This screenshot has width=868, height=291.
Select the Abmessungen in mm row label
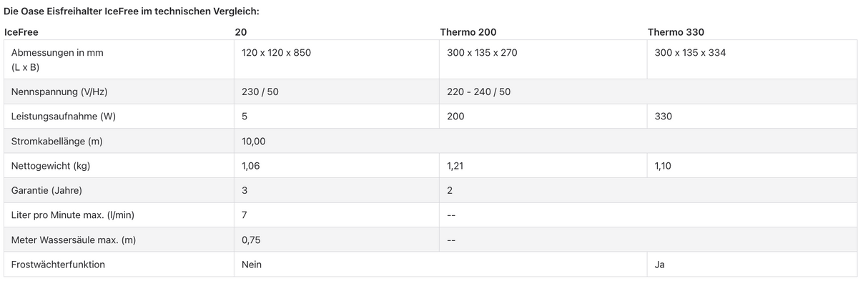pyautogui.click(x=52, y=53)
